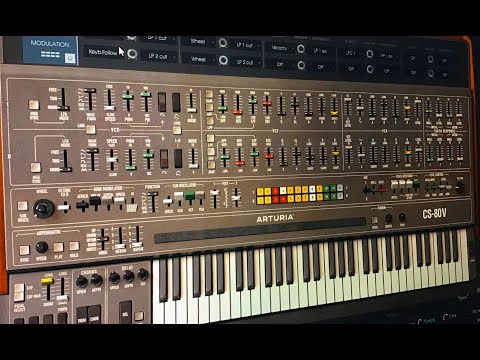The image size is (480, 360).
Task: Toggle the Del rocker switch at bottom
Action: pyautogui.click(x=125, y=312)
